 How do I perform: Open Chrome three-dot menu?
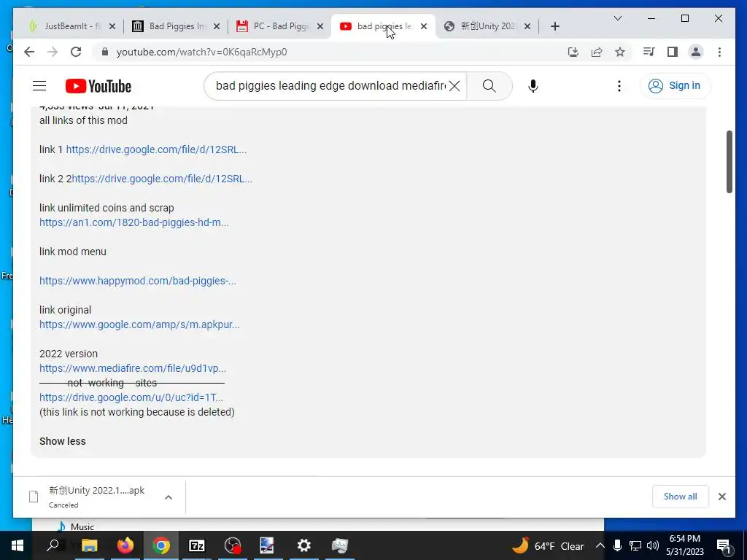pos(719,52)
